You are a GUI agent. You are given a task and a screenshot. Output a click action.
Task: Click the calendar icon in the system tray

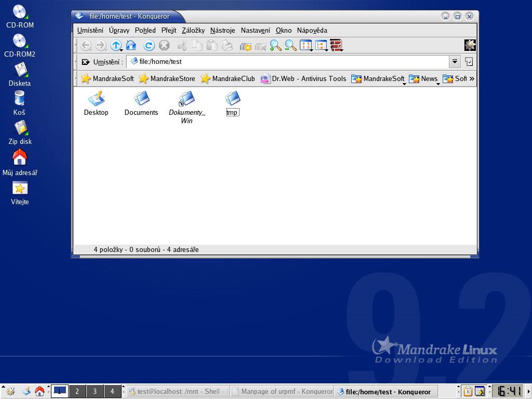(x=480, y=391)
